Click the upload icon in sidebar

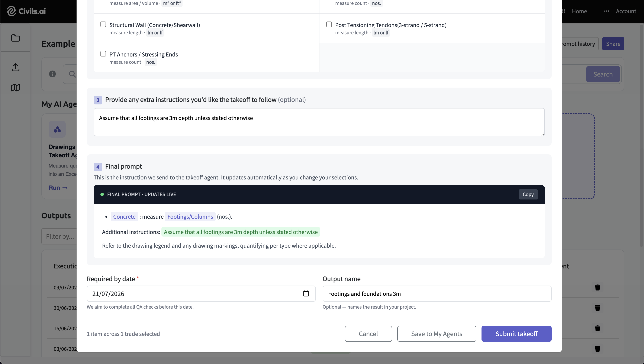click(16, 67)
